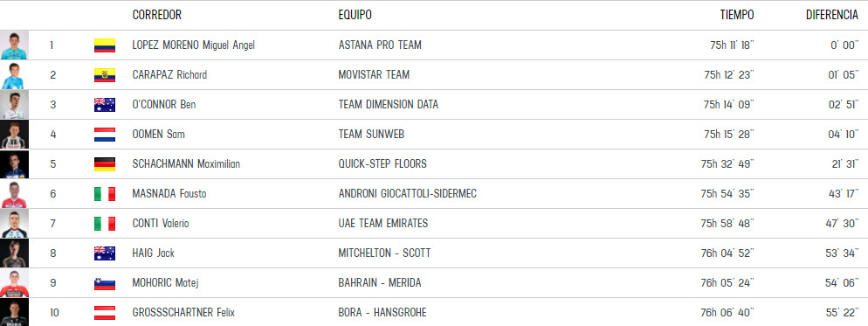Click the BORA - HANSGROHE team entry
This screenshot has height=326, width=868.
[x=382, y=313]
